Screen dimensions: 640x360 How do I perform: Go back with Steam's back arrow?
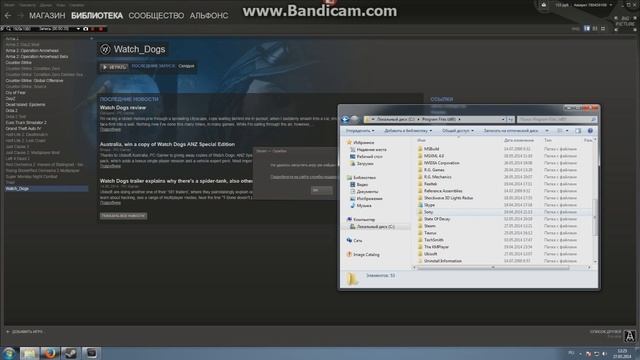(8, 16)
